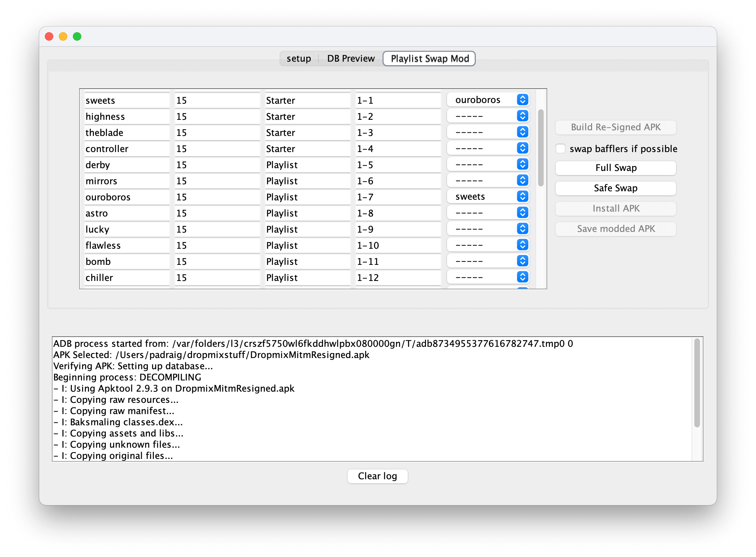The image size is (756, 557).
Task: Click stepper arrows on lucky row combo
Action: 522,229
